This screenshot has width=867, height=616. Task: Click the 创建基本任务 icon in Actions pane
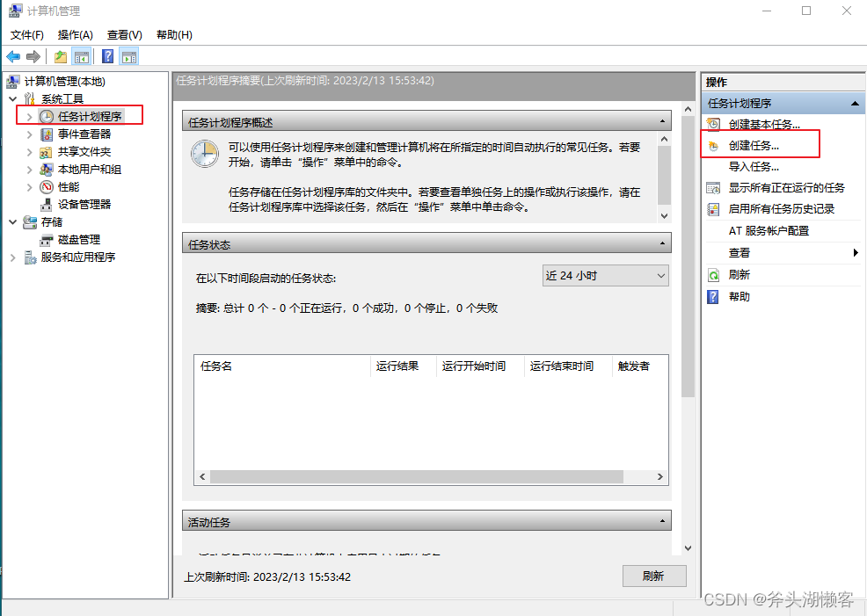pos(712,124)
